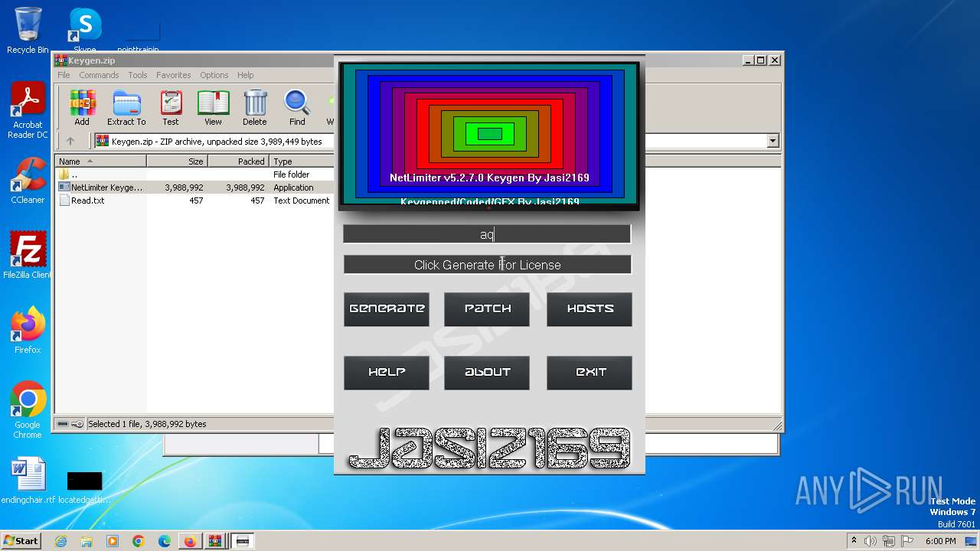
Task: Click the WinRAR Extract To icon
Action: 126,108
